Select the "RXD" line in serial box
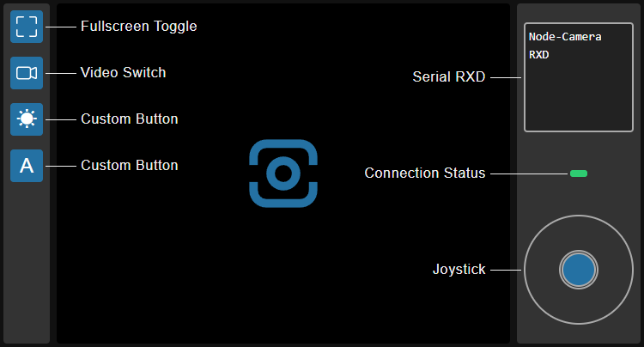Screen dimensions: 644x347 pyautogui.click(x=539, y=55)
